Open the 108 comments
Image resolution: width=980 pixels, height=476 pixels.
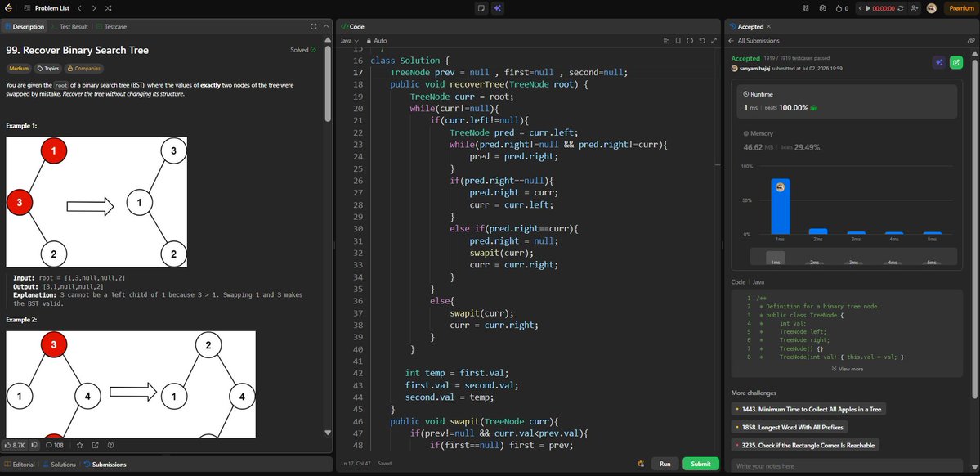(x=55, y=446)
